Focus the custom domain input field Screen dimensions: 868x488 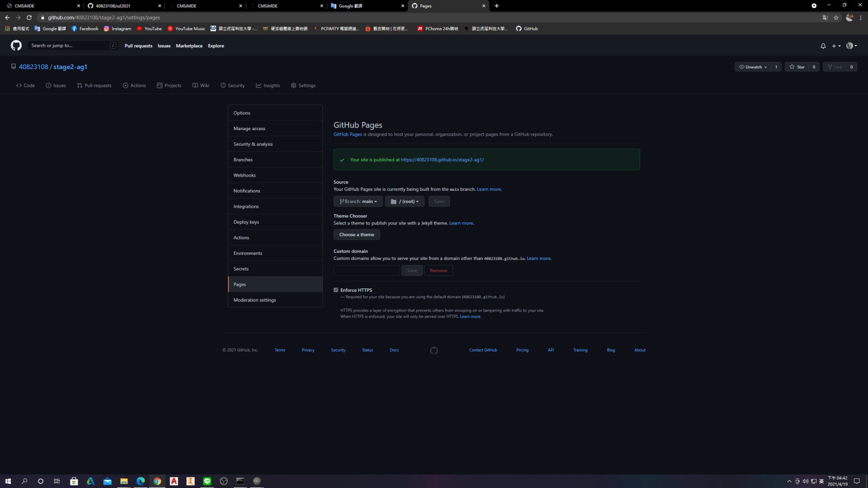click(366, 270)
